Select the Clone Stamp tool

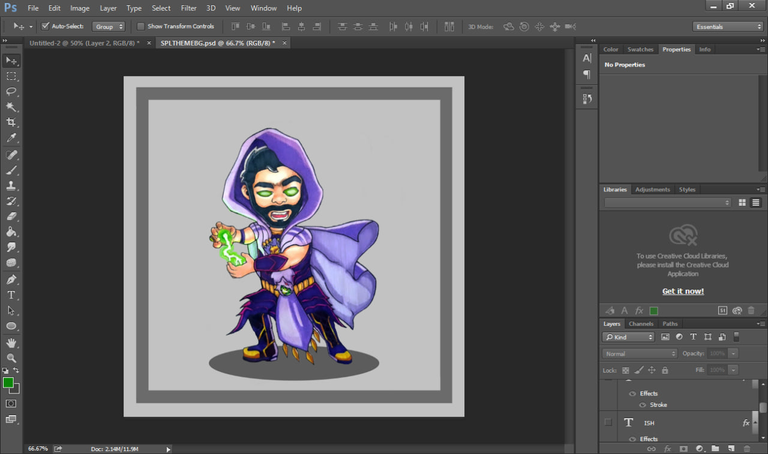click(11, 186)
